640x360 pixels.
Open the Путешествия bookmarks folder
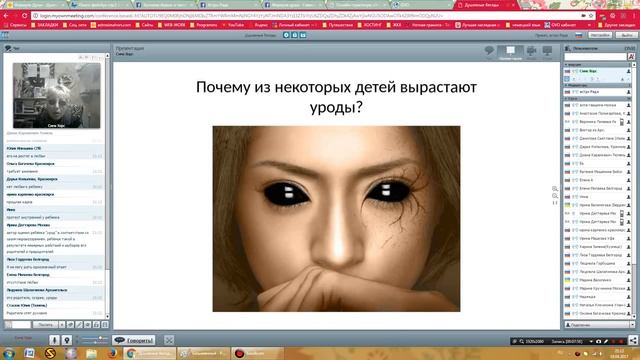point(338,25)
